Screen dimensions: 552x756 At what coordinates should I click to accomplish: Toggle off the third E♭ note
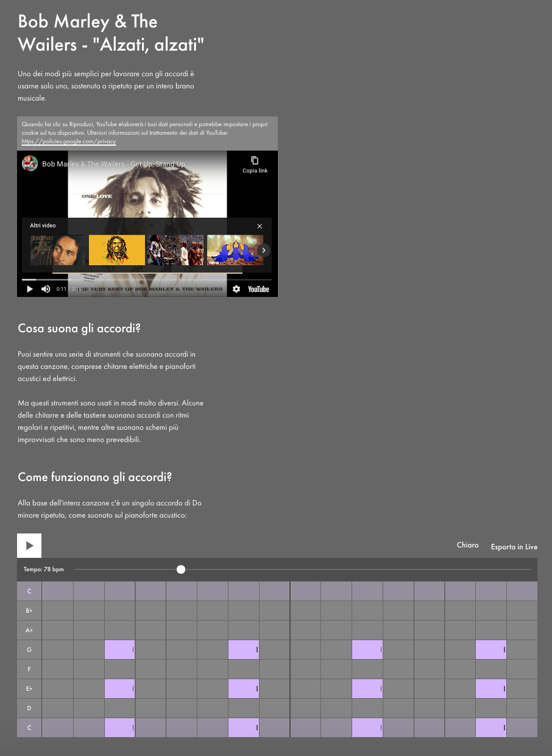pyautogui.click(x=367, y=689)
